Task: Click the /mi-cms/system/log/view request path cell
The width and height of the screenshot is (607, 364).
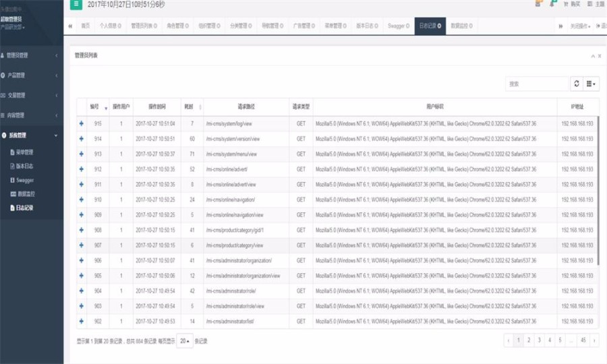Action: (x=246, y=123)
